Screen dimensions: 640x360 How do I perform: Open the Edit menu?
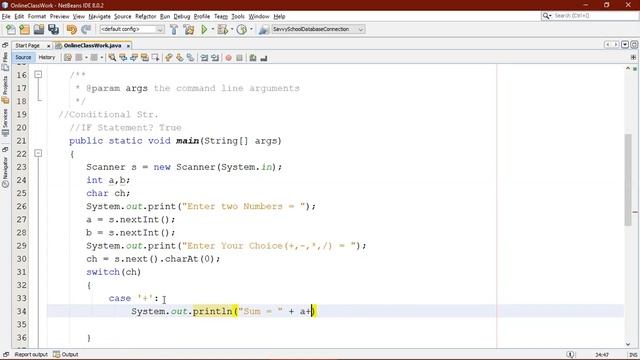19,16
